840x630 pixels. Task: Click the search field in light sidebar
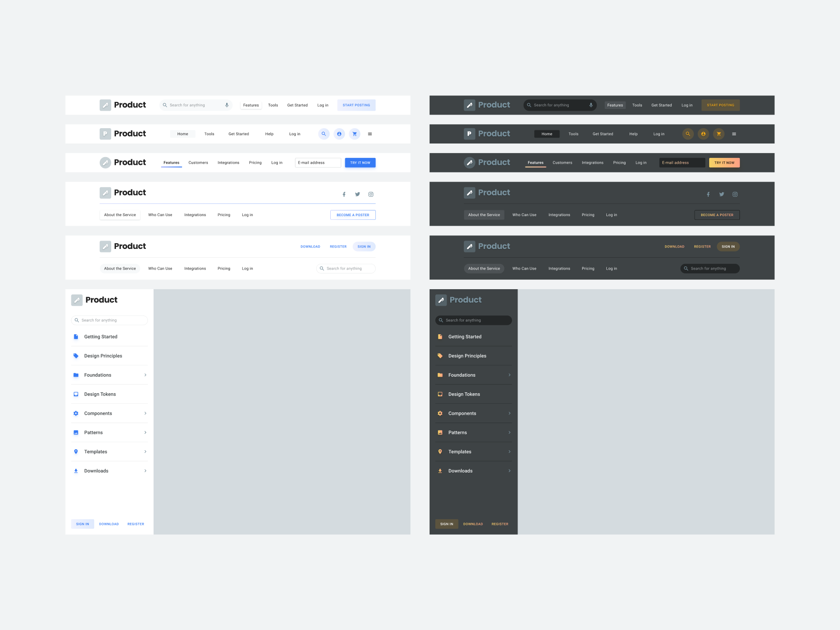coord(109,320)
